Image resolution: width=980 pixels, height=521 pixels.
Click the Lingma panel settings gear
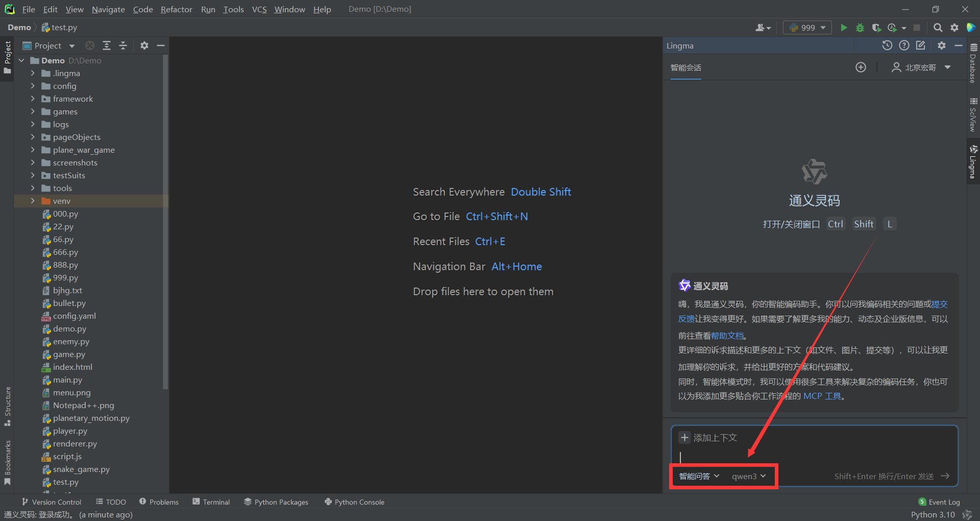click(x=942, y=45)
